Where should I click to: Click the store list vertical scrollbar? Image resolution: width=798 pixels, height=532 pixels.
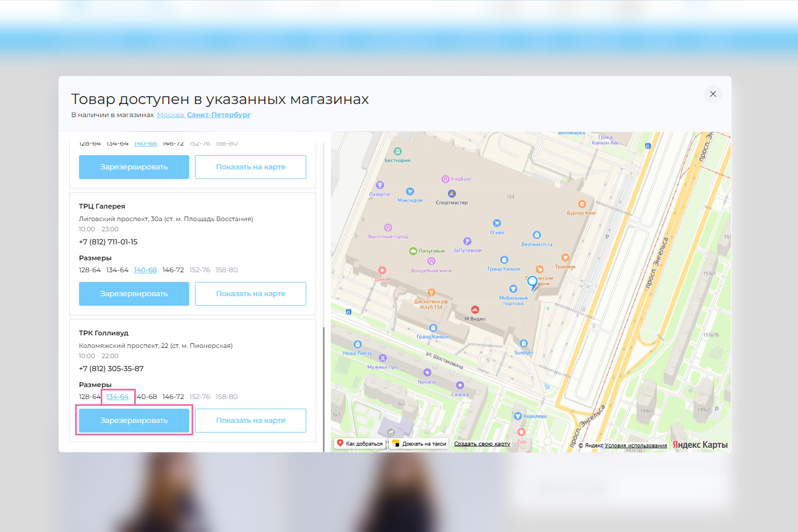[324, 389]
